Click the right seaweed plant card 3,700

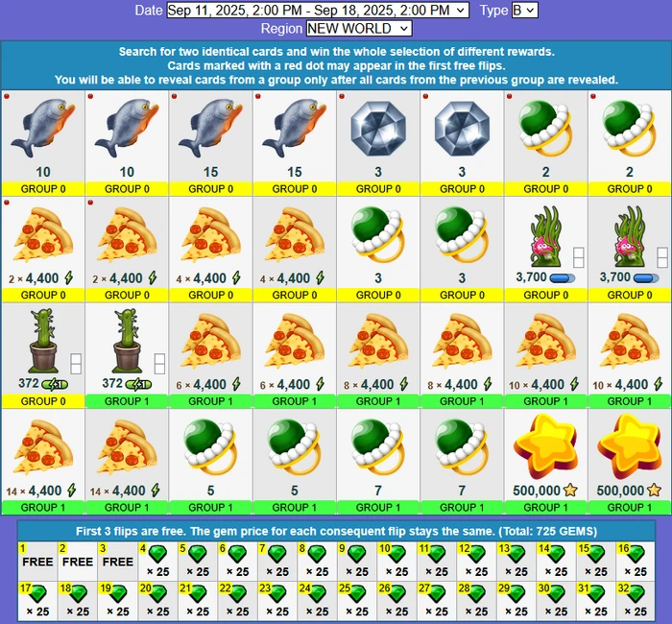pyautogui.click(x=630, y=250)
